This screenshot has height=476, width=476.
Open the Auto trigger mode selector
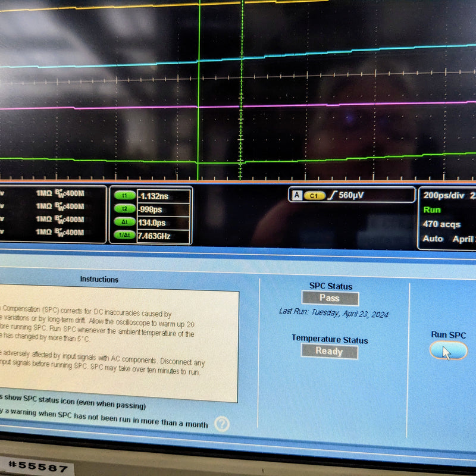coord(433,239)
